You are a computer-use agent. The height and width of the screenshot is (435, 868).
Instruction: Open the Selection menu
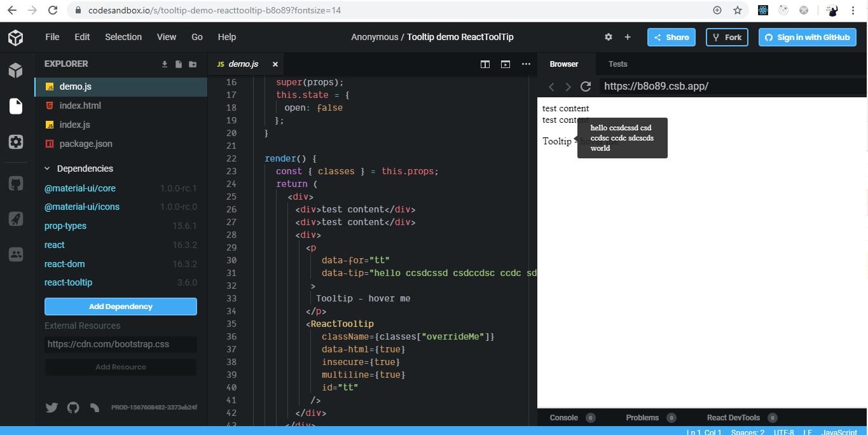click(123, 37)
